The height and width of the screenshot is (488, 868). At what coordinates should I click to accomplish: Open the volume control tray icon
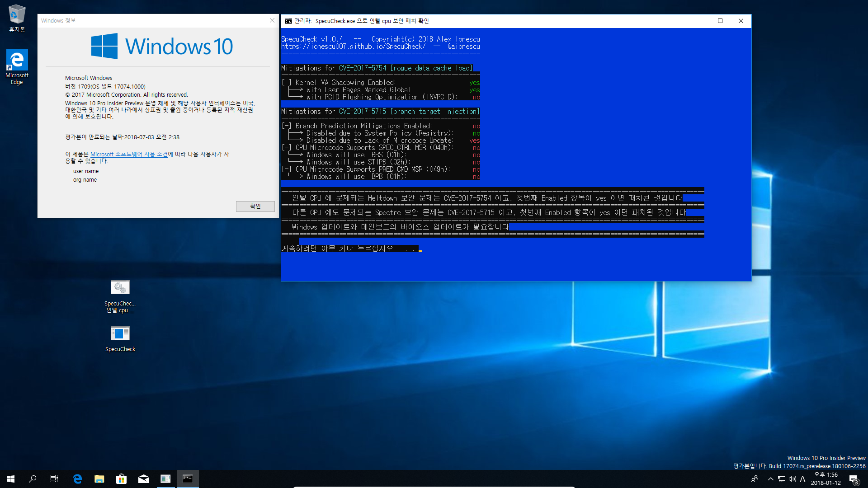point(792,479)
